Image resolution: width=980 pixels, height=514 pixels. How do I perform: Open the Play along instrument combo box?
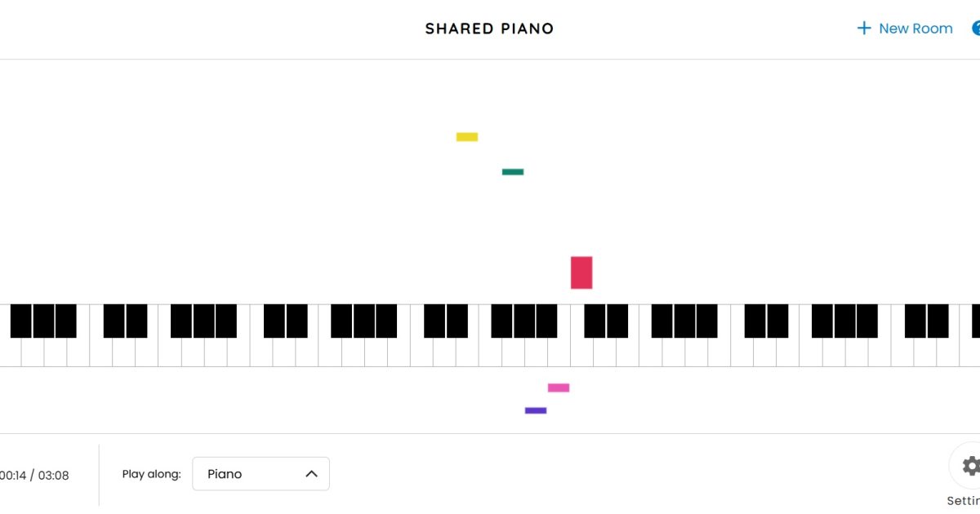pos(261,474)
